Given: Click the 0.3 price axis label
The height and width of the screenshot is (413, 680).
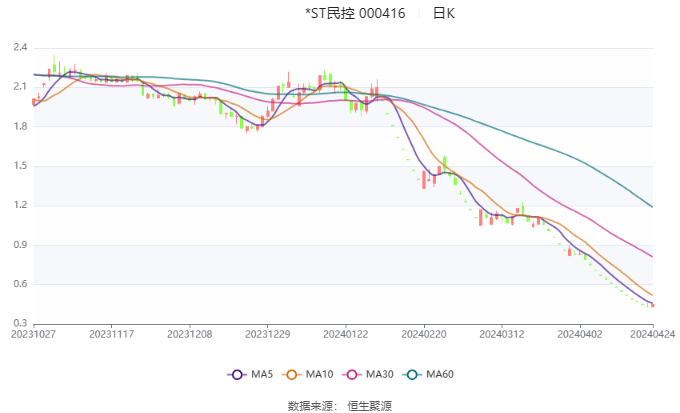Looking at the screenshot, I should [x=20, y=323].
